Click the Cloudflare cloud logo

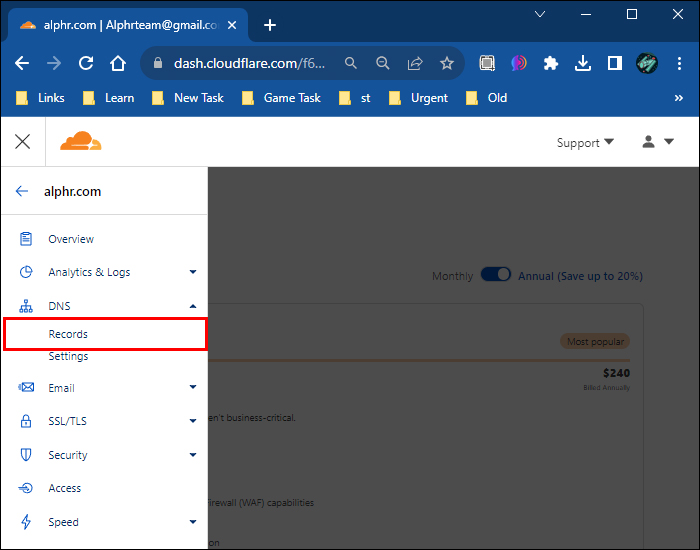81,142
